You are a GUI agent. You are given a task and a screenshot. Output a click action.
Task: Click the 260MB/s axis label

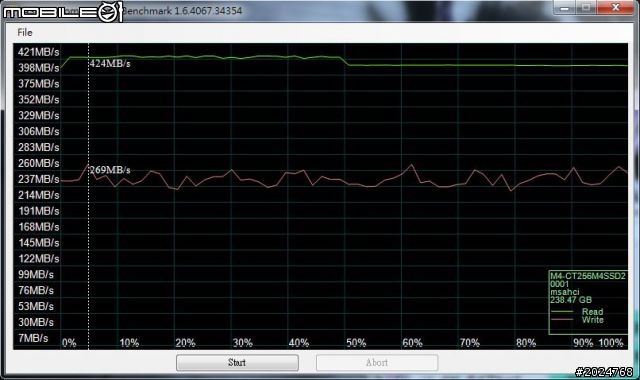(38, 163)
